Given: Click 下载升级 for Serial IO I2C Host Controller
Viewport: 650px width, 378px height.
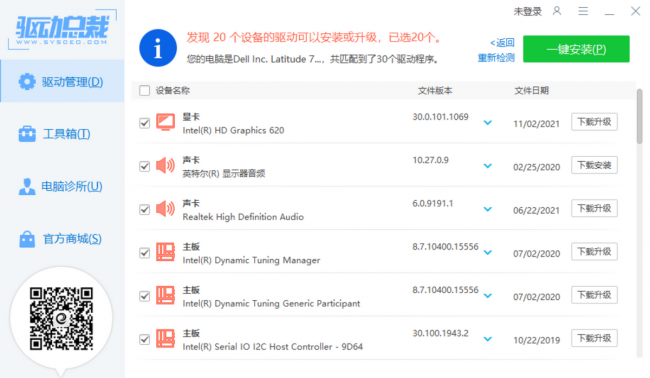Looking at the screenshot, I should (x=594, y=338).
